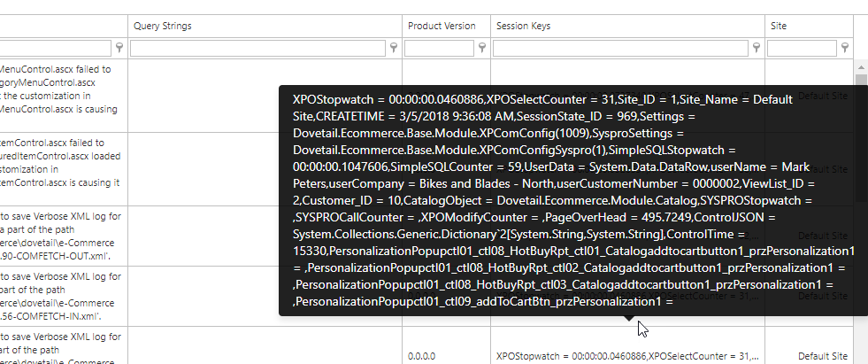Open filter menu for Query Strings column
The width and height of the screenshot is (868, 364).
394,48
